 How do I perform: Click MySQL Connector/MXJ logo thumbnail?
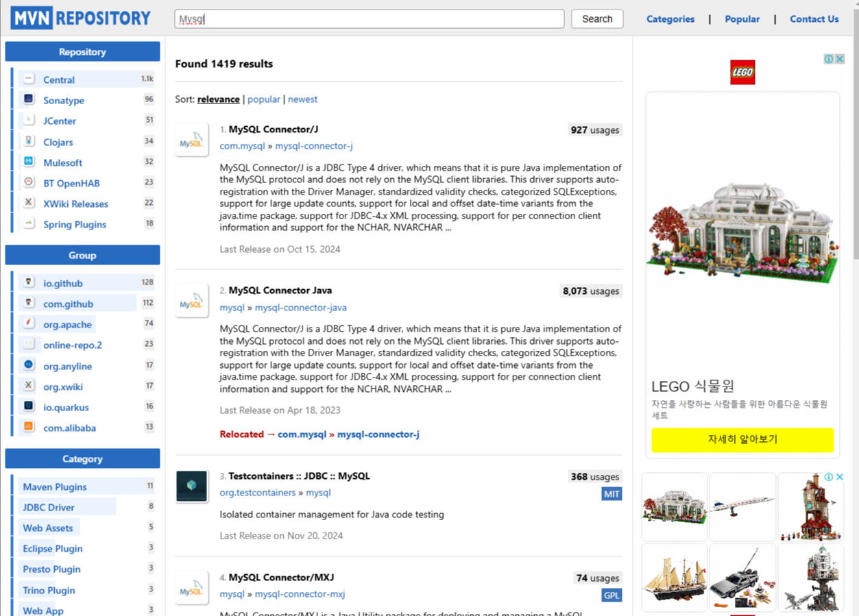coord(192,588)
